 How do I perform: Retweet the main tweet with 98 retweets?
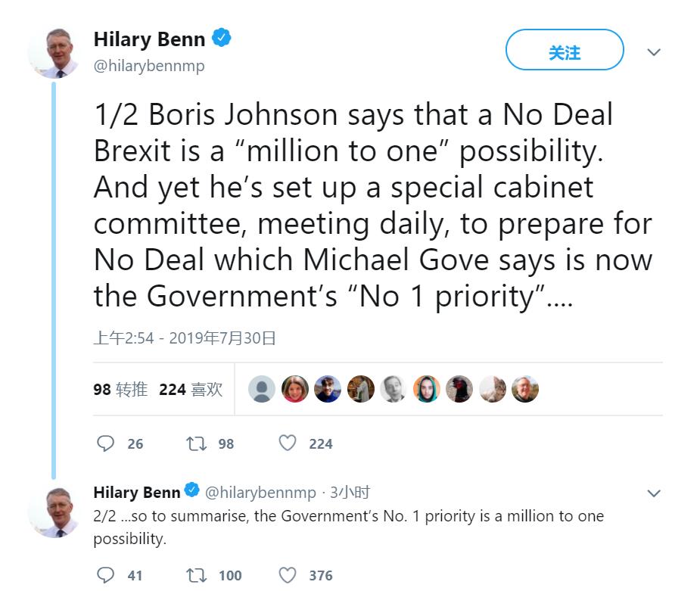pyautogui.click(x=196, y=443)
